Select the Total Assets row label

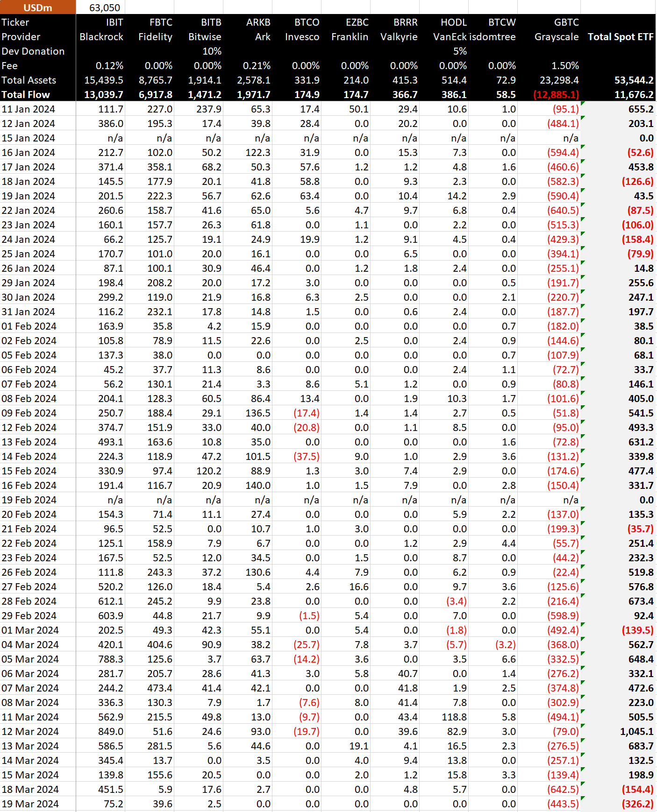coord(29,80)
